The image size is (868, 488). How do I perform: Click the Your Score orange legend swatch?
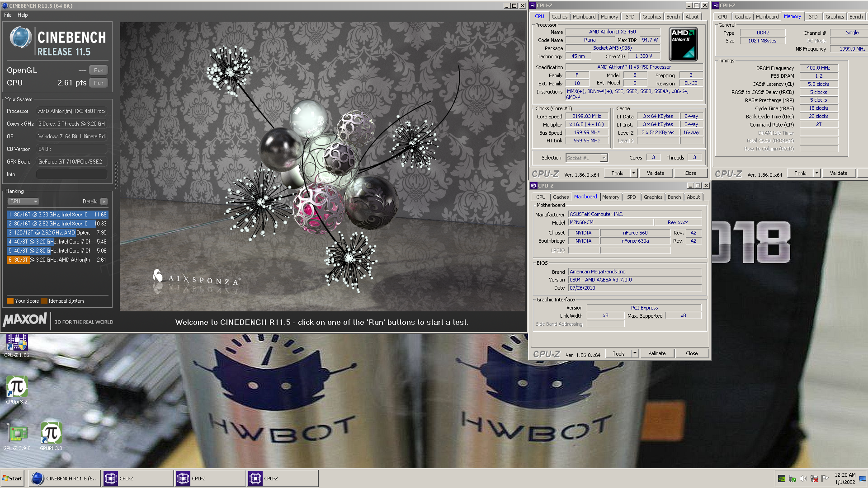(x=10, y=301)
